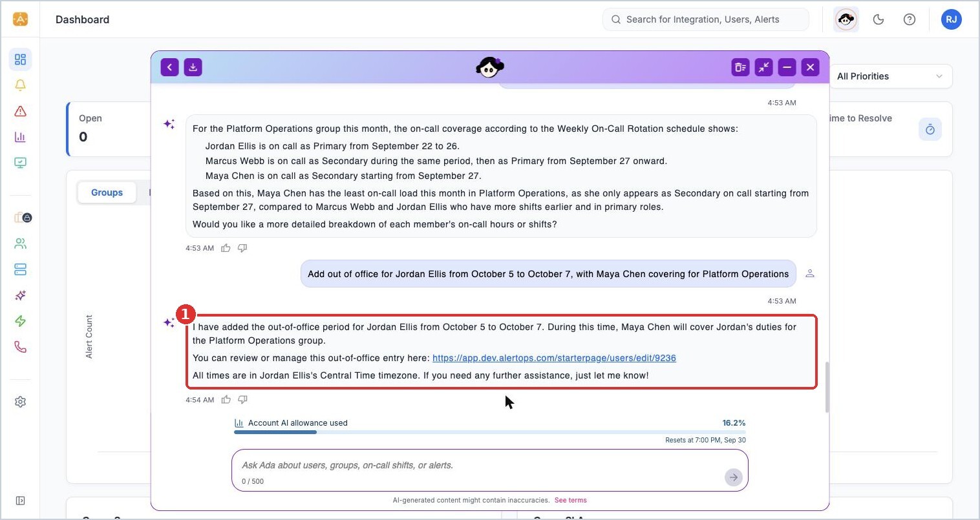Open the Dashboard icon in the sidebar
This screenshot has width=980, height=520.
(x=20, y=59)
